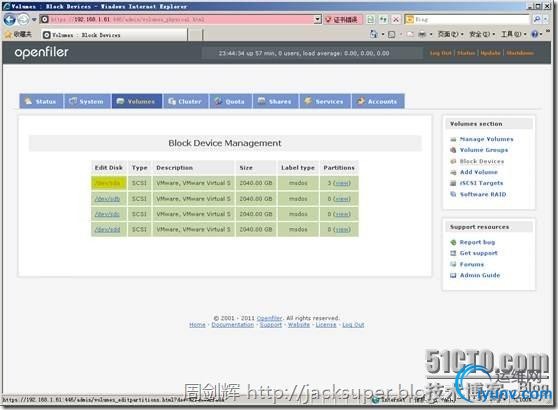The width and height of the screenshot is (558, 410).
Task: Click the Software RAID icon
Action: click(x=453, y=194)
